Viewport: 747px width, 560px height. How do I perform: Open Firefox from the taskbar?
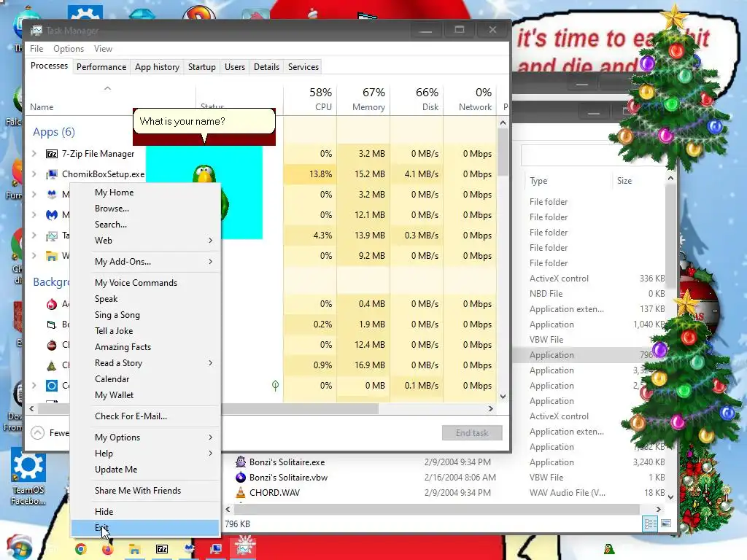click(x=108, y=549)
